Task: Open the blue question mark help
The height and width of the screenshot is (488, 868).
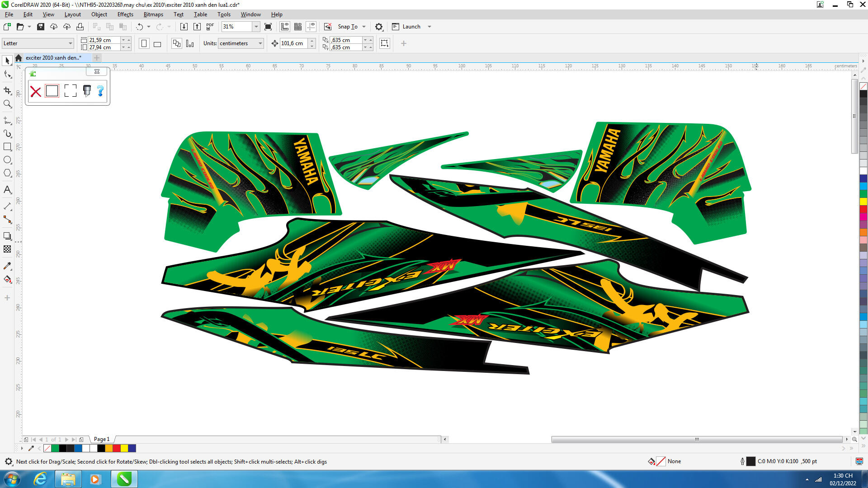Action: (x=100, y=91)
